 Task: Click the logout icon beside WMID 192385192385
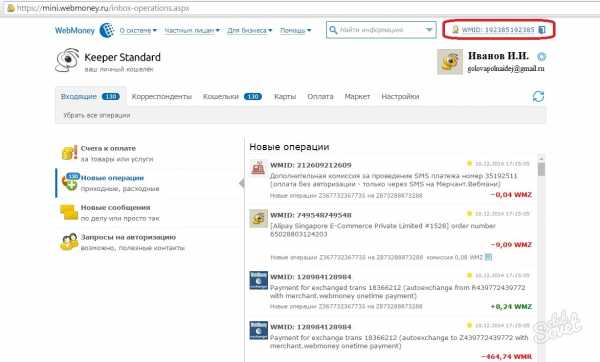(542, 29)
